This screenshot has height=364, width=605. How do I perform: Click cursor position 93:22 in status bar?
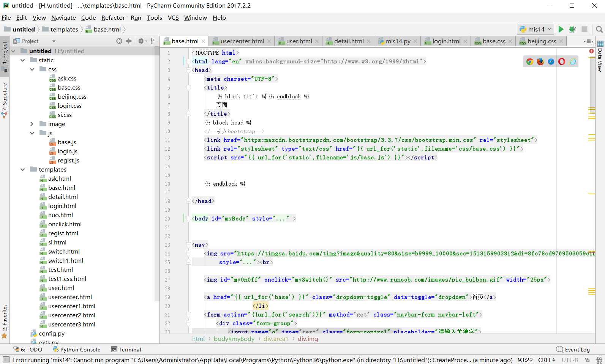coord(525,360)
